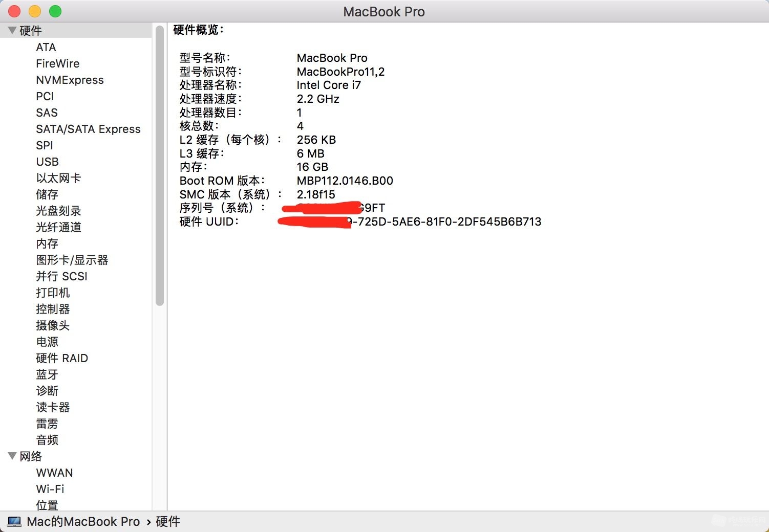Select ATA in the sidebar
This screenshot has height=532, width=769.
click(46, 47)
